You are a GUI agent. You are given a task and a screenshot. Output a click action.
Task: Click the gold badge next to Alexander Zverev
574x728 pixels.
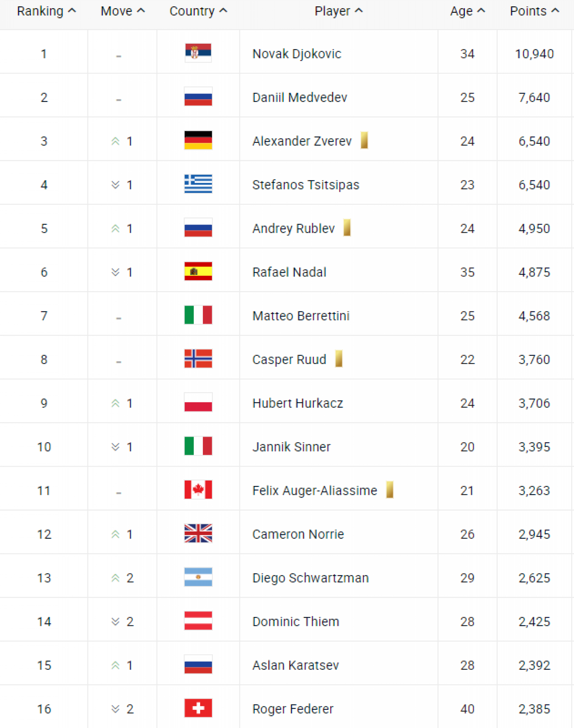[x=365, y=140]
